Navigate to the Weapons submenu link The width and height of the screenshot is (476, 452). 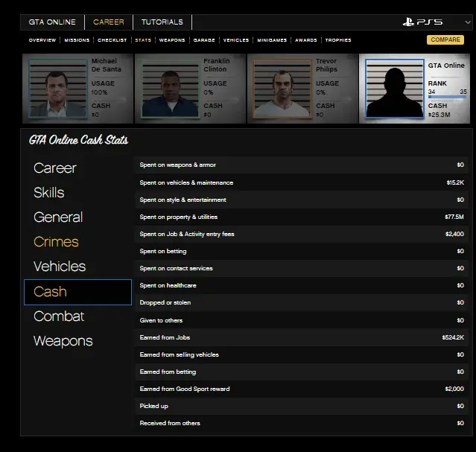[x=172, y=40]
